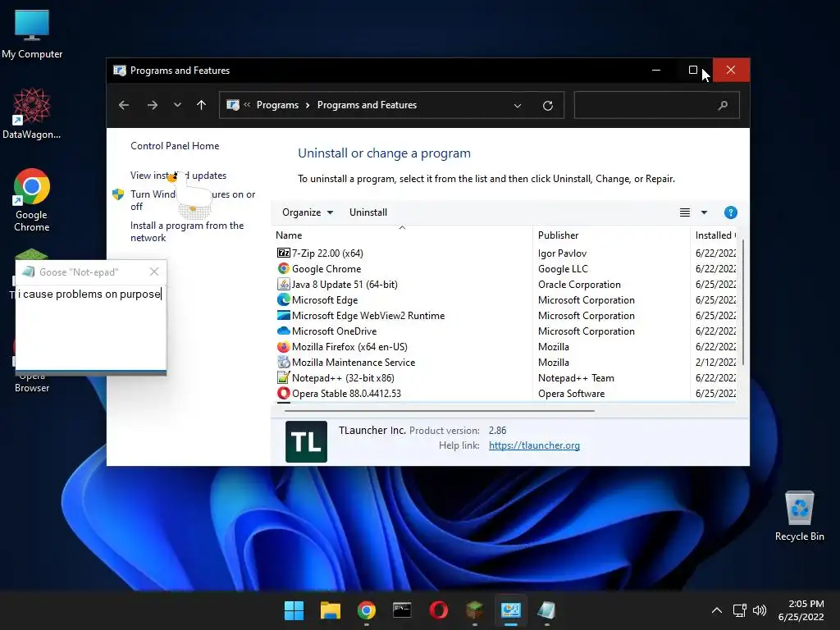Show hidden system tray icons chevron
Viewport: 840px width, 630px height.
716,610
